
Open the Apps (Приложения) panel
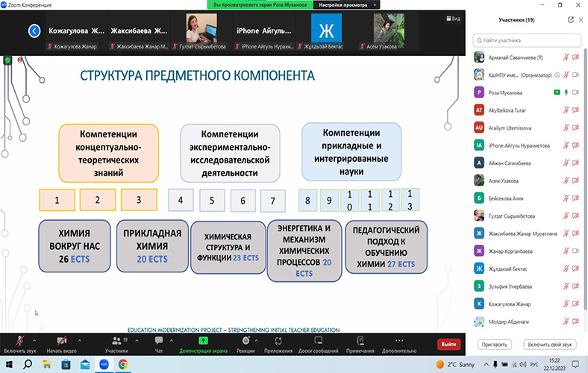(x=278, y=342)
